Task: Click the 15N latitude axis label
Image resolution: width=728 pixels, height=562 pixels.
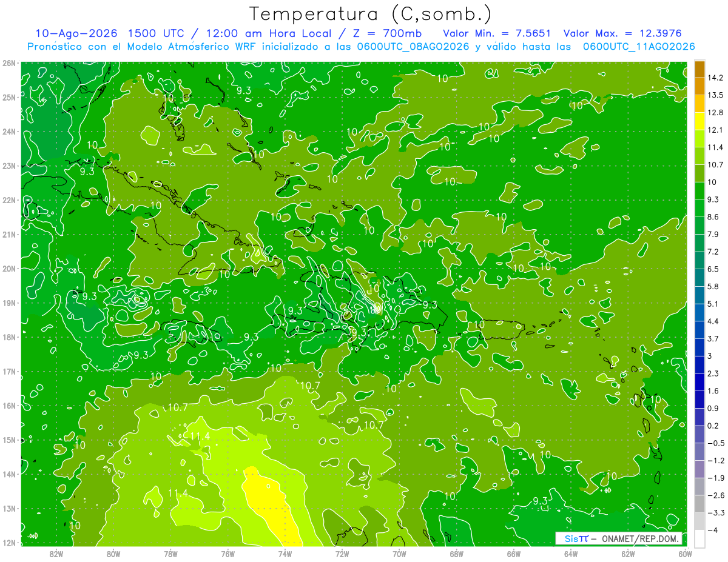Action: click(9, 440)
